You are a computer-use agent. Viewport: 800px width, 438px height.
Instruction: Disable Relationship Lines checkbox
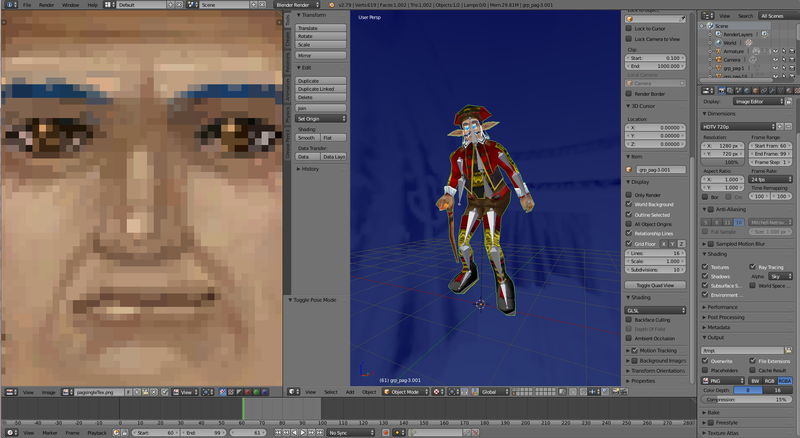click(629, 233)
